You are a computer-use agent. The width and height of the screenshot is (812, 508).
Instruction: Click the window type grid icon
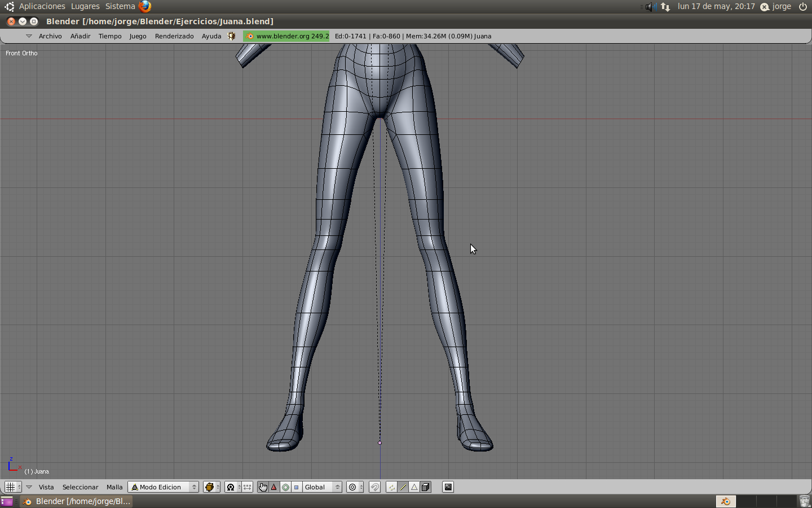pos(10,487)
